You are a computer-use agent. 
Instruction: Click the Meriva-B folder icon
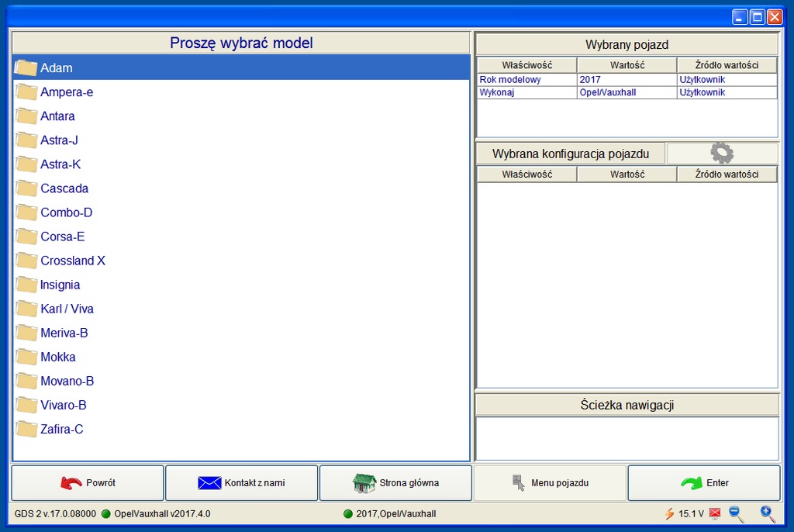[26, 333]
